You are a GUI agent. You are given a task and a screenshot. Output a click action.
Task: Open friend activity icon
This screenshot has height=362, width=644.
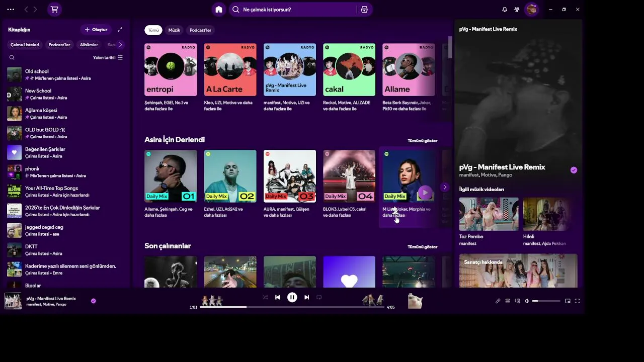tap(517, 10)
